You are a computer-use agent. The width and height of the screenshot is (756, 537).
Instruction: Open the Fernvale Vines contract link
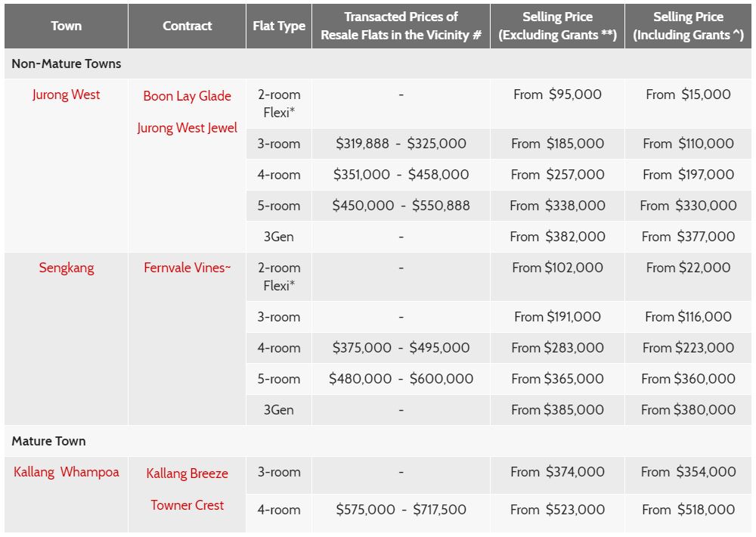pyautogui.click(x=187, y=268)
